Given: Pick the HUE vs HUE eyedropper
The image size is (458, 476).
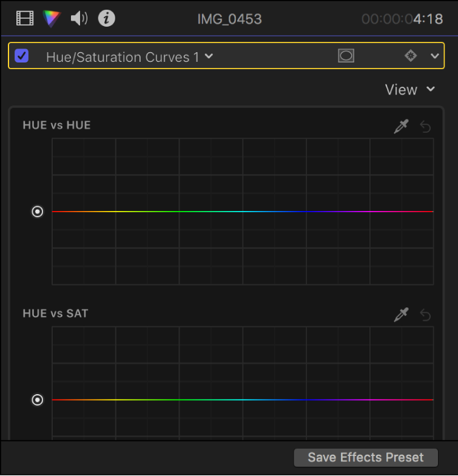Looking at the screenshot, I should tap(401, 127).
